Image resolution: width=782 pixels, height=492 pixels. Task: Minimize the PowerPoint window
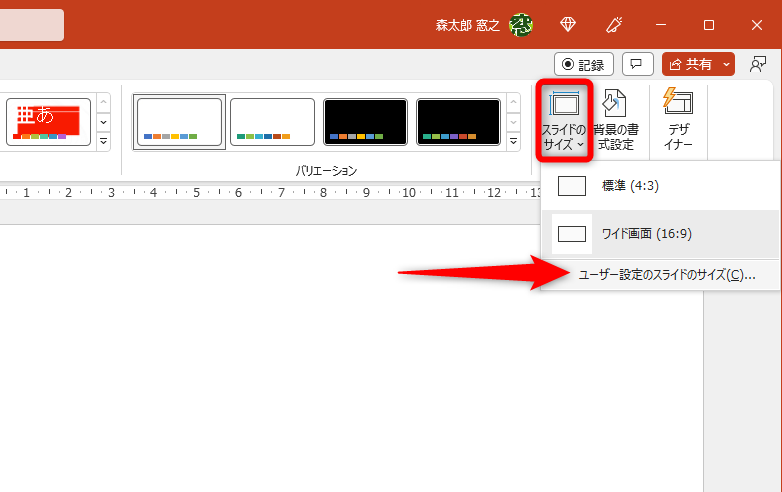pyautogui.click(x=661, y=24)
